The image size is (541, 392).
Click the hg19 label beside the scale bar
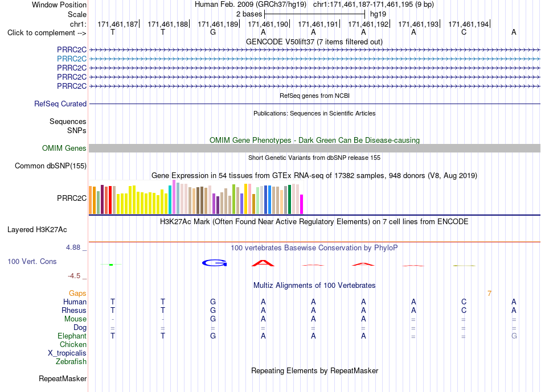coord(378,14)
